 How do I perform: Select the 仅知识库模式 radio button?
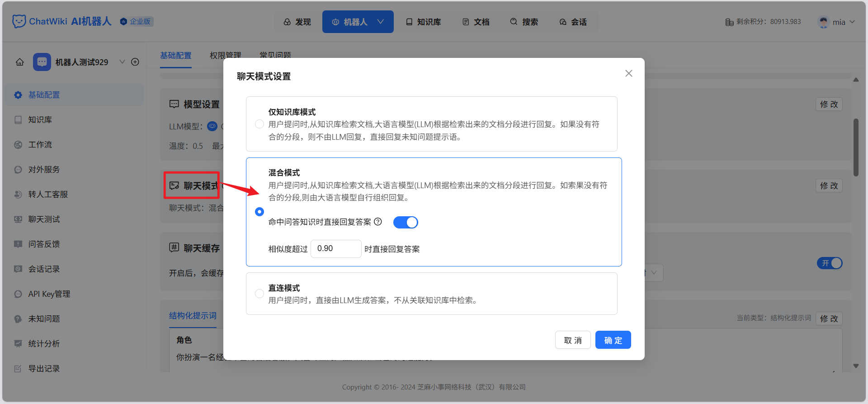259,124
